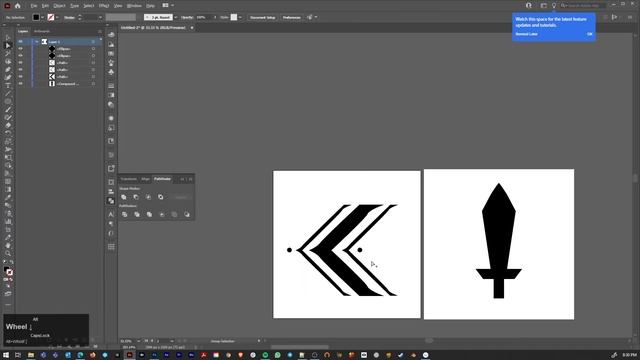Open the zoom level dropdown in status bar
The height and width of the screenshot is (360, 640).
[139, 341]
